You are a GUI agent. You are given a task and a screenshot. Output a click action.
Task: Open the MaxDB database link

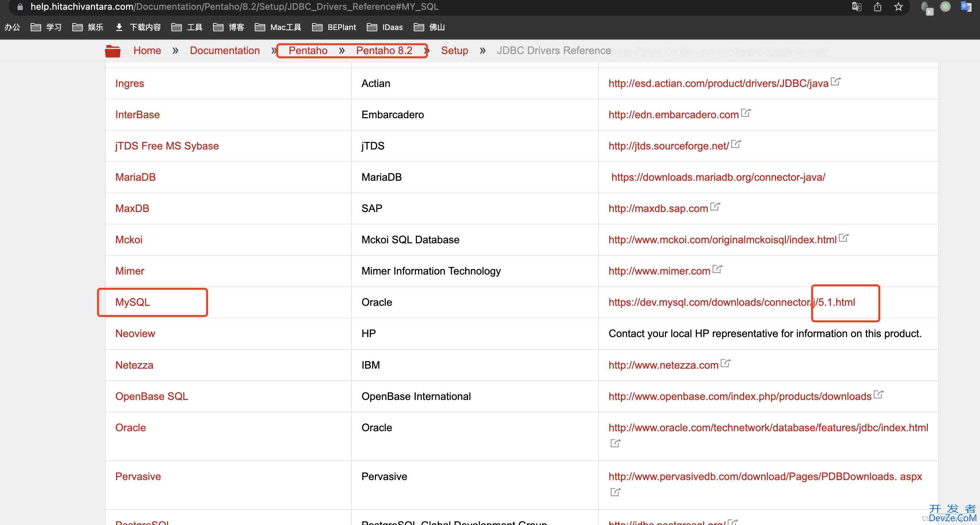coord(132,208)
